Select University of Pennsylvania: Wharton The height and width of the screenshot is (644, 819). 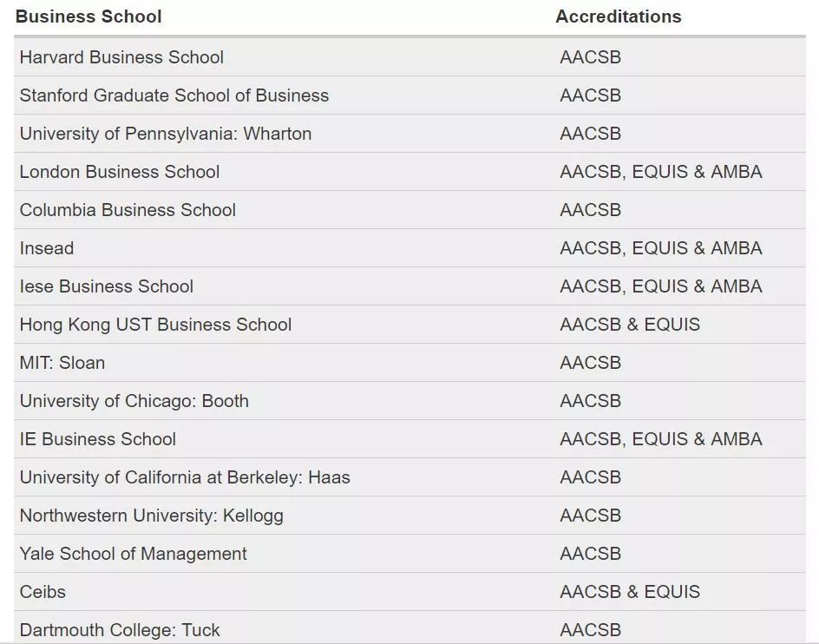[166, 134]
